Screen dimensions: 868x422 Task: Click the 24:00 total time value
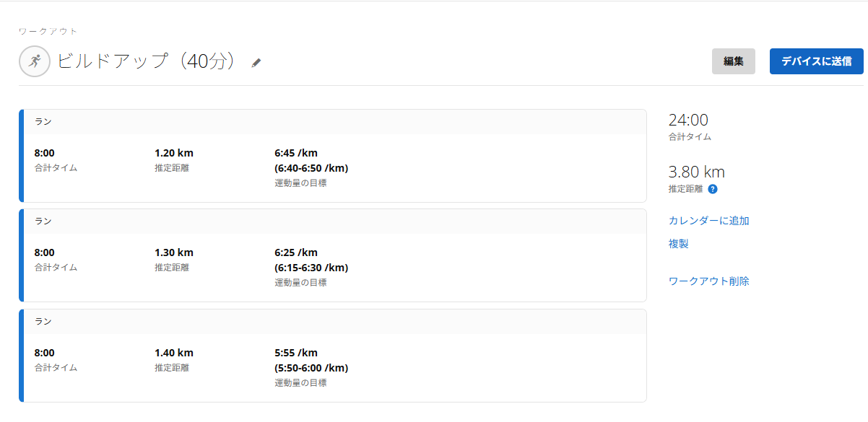pos(688,120)
